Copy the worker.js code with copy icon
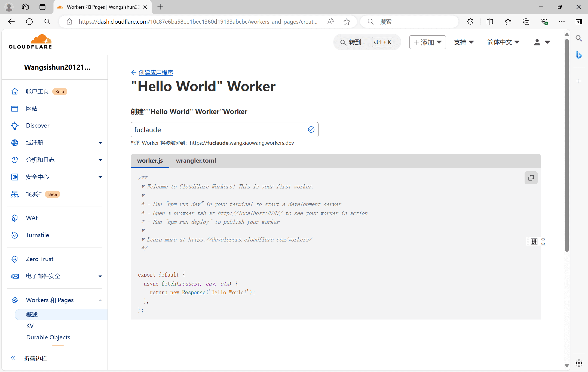This screenshot has width=588, height=372. [531, 178]
